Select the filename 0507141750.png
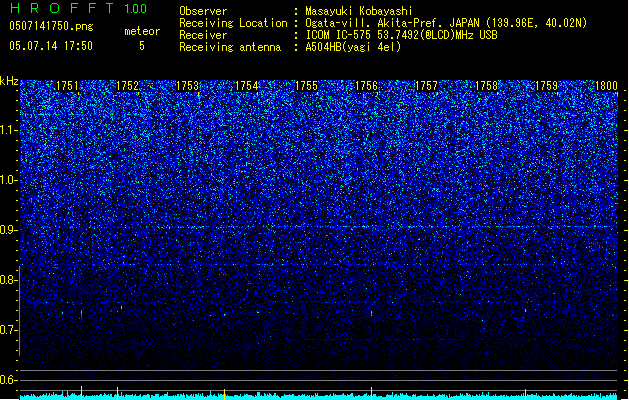Image resolution: width=629 pixels, height=400 pixels. click(51, 27)
